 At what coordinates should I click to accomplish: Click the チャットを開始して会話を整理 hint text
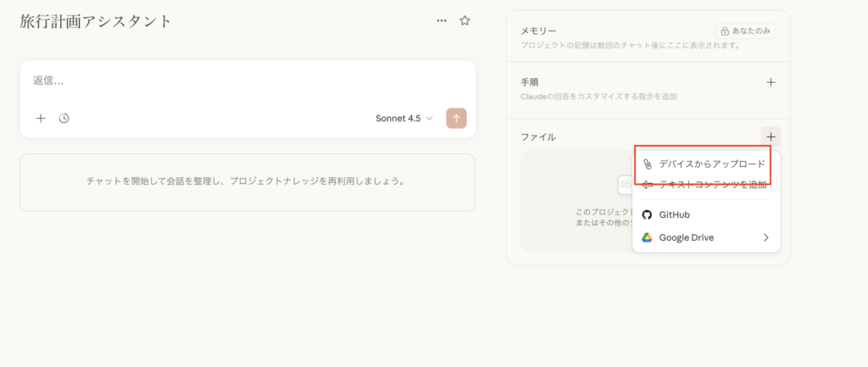246,181
